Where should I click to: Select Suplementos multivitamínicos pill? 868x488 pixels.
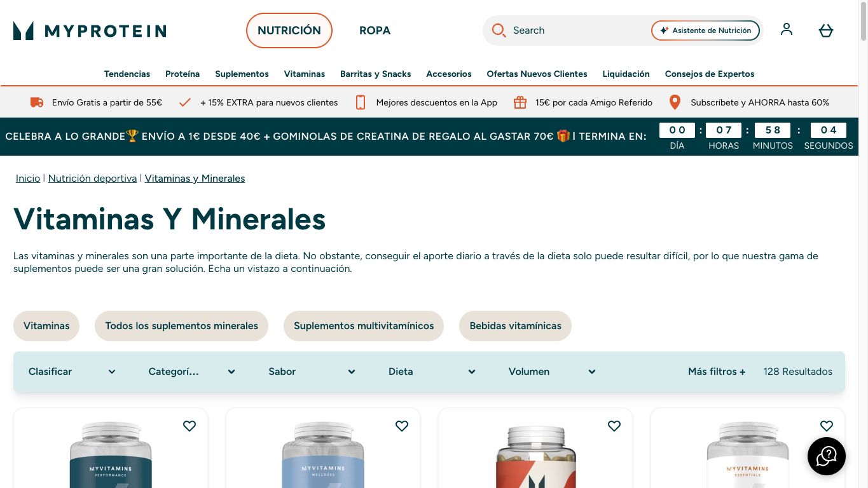(x=364, y=326)
